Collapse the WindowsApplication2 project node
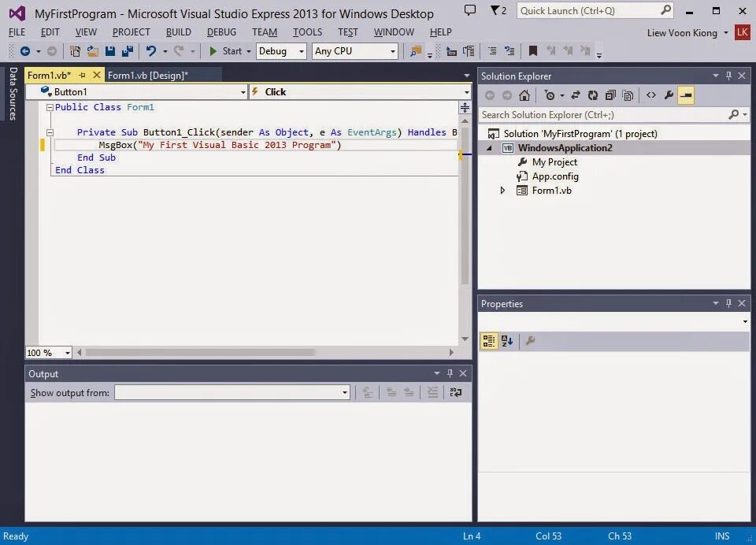This screenshot has height=545, width=756. pyautogui.click(x=490, y=147)
